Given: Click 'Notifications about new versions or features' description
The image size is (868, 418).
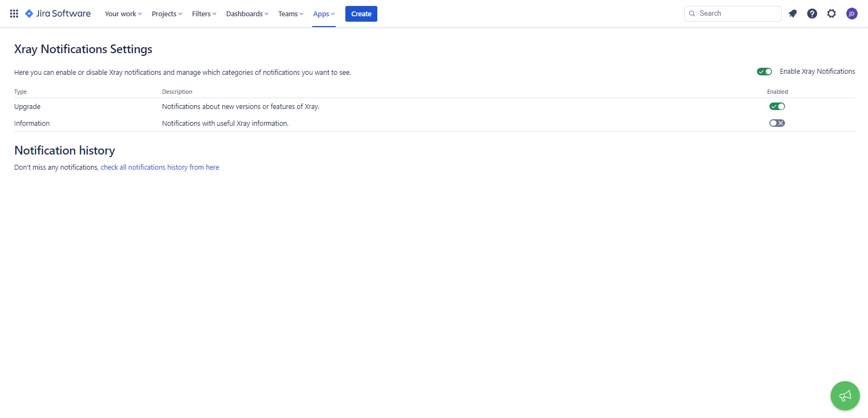Looking at the screenshot, I should [241, 107].
